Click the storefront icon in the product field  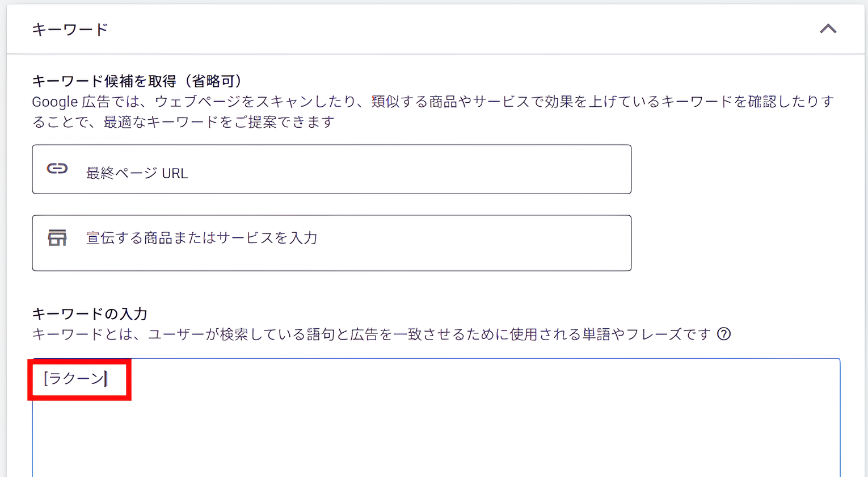click(x=57, y=238)
